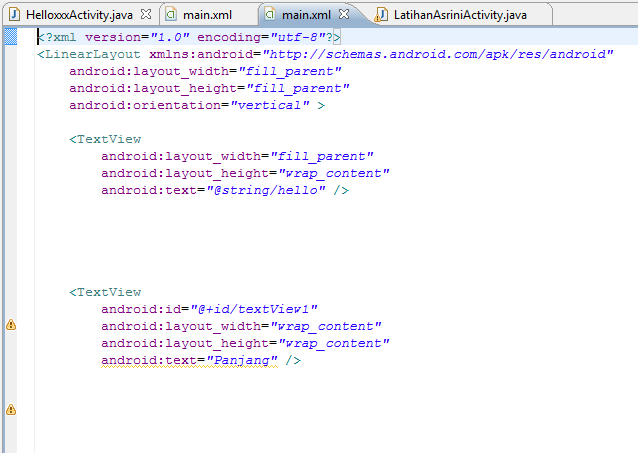Viewport: 638px width, 453px height.
Task: Open the first main.xml tab
Action: [x=207, y=15]
